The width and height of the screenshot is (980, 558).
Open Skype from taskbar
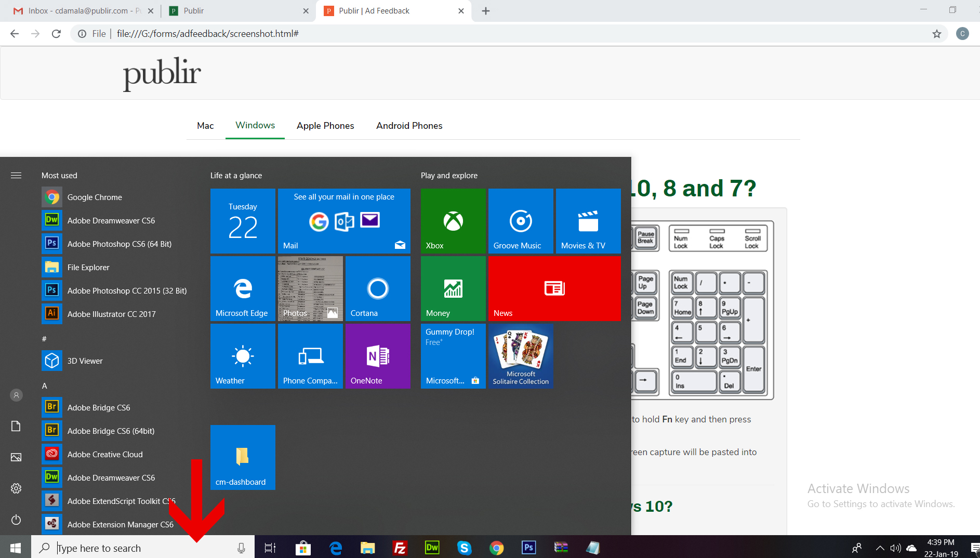point(464,548)
